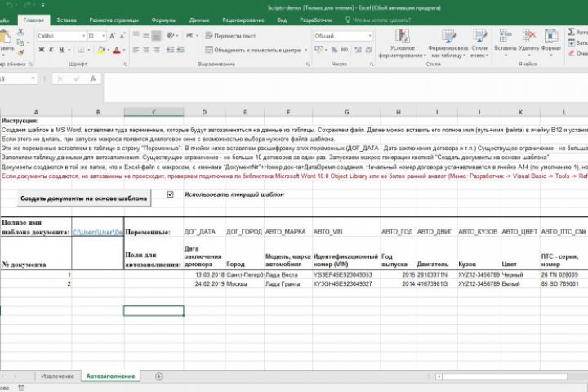This screenshot has height=392, width=588.
Task: Open the Calibri font name dropdown
Action: [x=83, y=36]
